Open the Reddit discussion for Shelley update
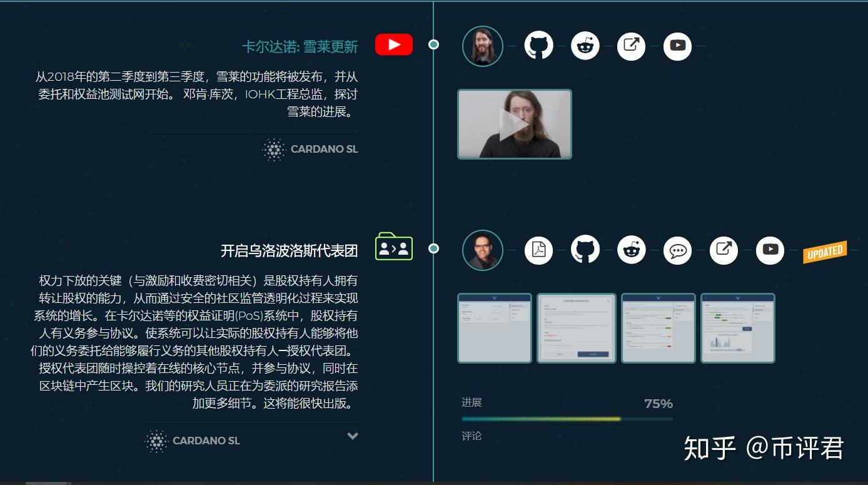 pos(585,46)
